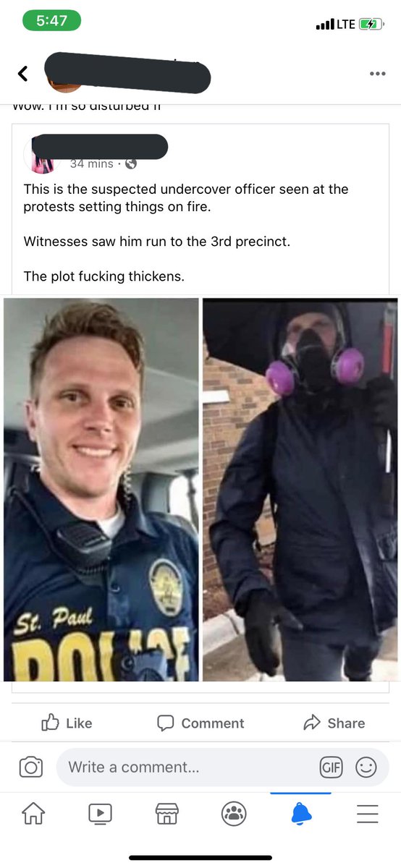Tap the camera icon beside comment box
The image size is (401, 868).
[x=30, y=767]
